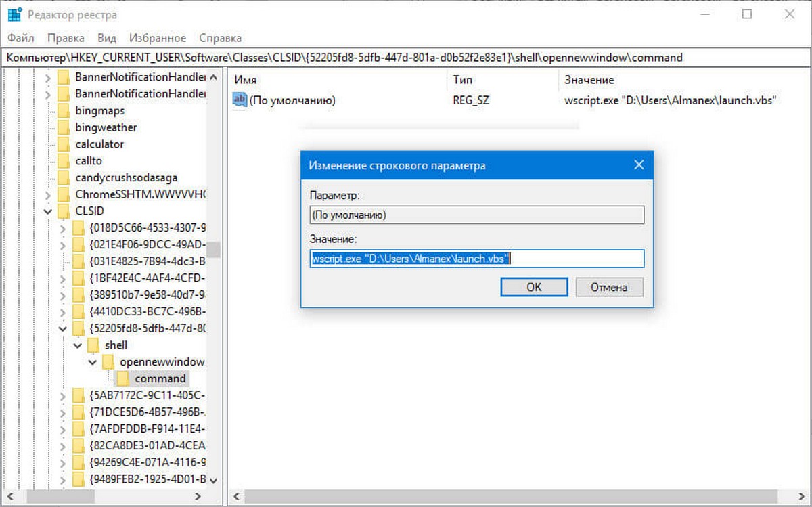Image resolution: width=812 pixels, height=507 pixels.
Task: Collapse the CLSID tree node
Action: pos(48,211)
